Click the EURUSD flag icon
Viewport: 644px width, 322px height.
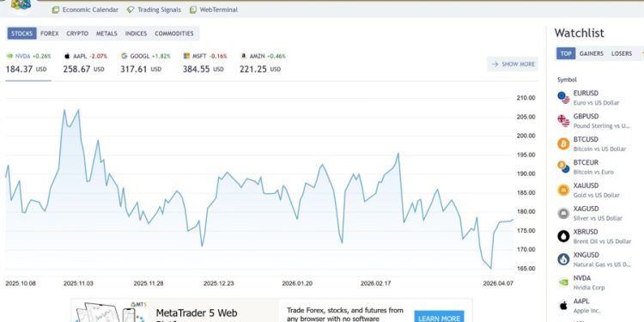click(x=563, y=98)
